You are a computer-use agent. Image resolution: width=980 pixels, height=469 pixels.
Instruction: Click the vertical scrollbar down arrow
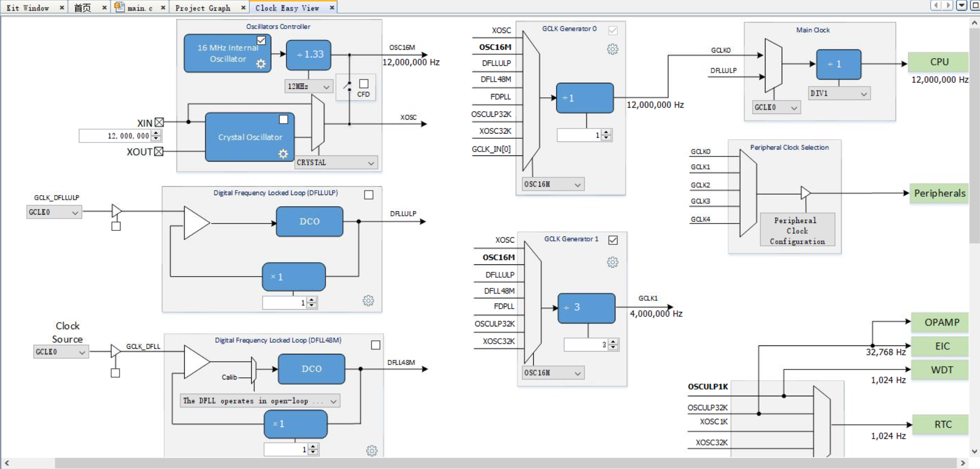975,452
